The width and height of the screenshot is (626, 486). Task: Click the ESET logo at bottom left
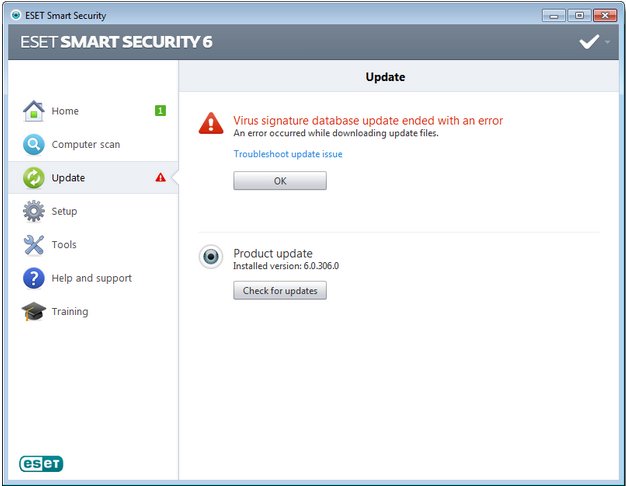[41, 464]
